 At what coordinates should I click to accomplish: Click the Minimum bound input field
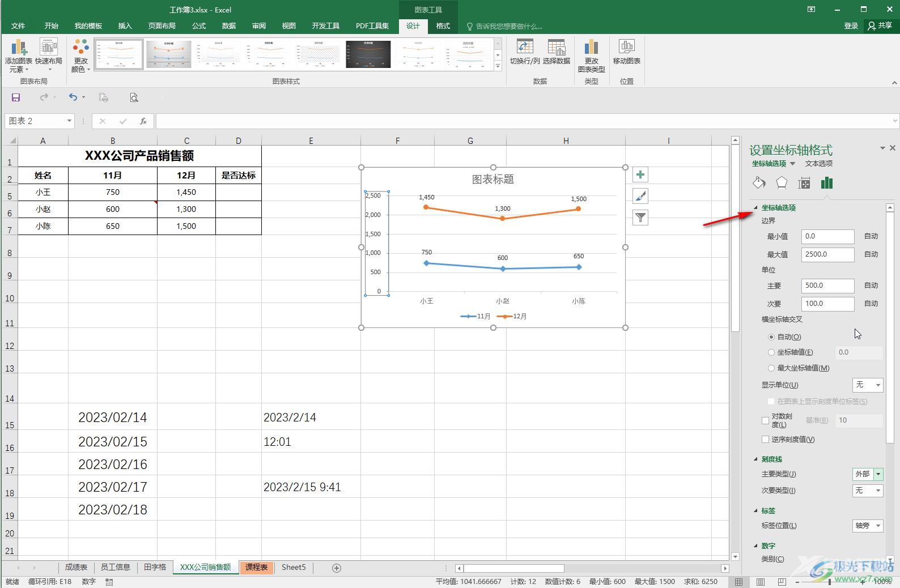click(x=827, y=236)
